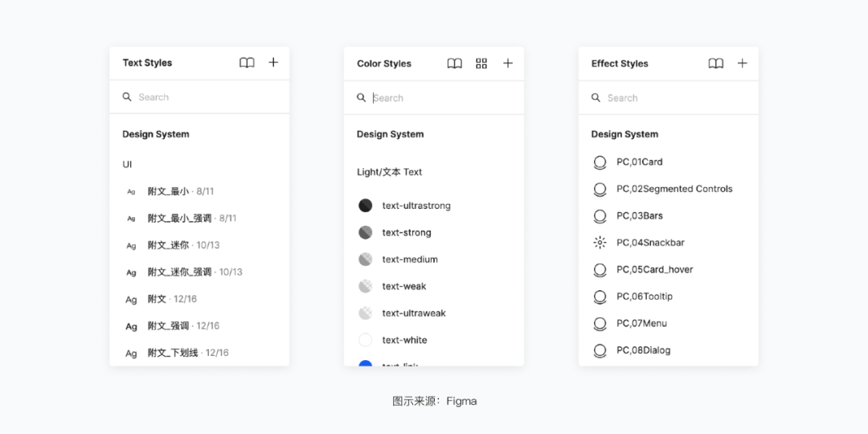The height and width of the screenshot is (434, 868).
Task: Click the Ag preview of 附文_迷你 · 10/13
Action: click(131, 246)
